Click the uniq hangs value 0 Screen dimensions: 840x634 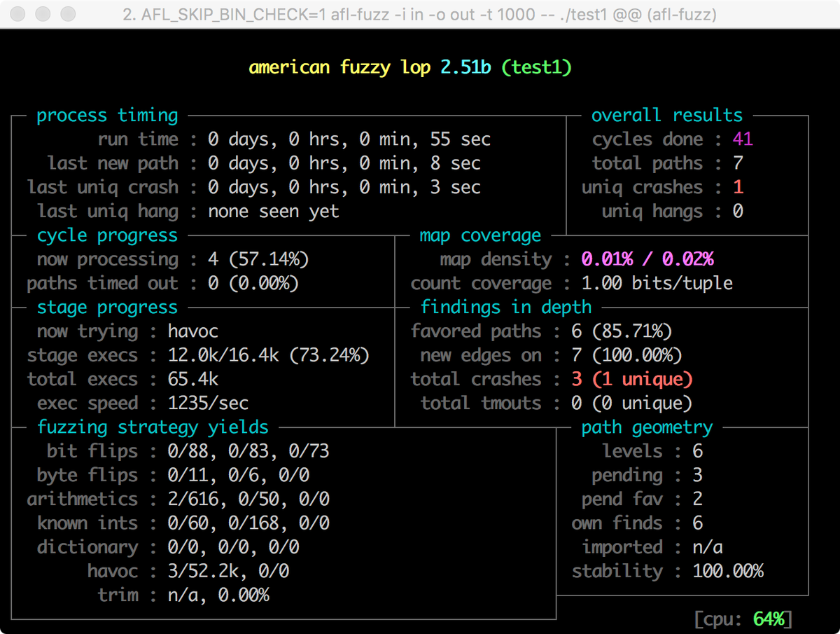(x=738, y=211)
